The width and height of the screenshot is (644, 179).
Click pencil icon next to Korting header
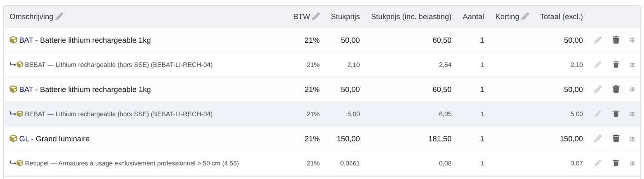click(525, 17)
